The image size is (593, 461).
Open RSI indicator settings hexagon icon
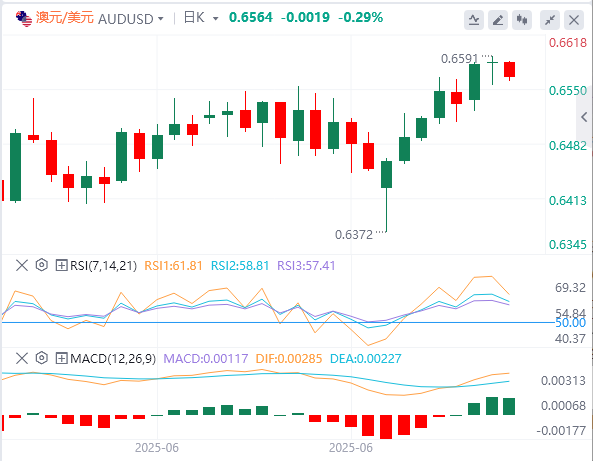(42, 265)
